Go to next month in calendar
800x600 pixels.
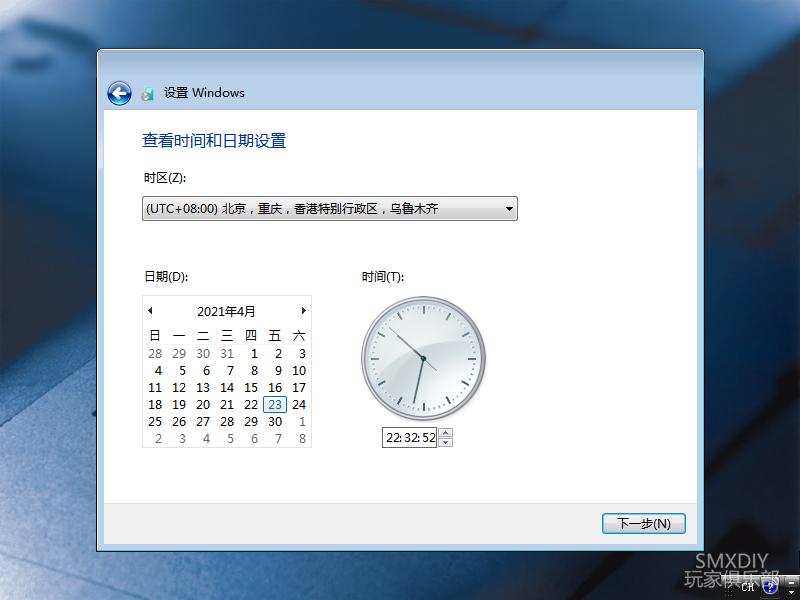point(304,311)
